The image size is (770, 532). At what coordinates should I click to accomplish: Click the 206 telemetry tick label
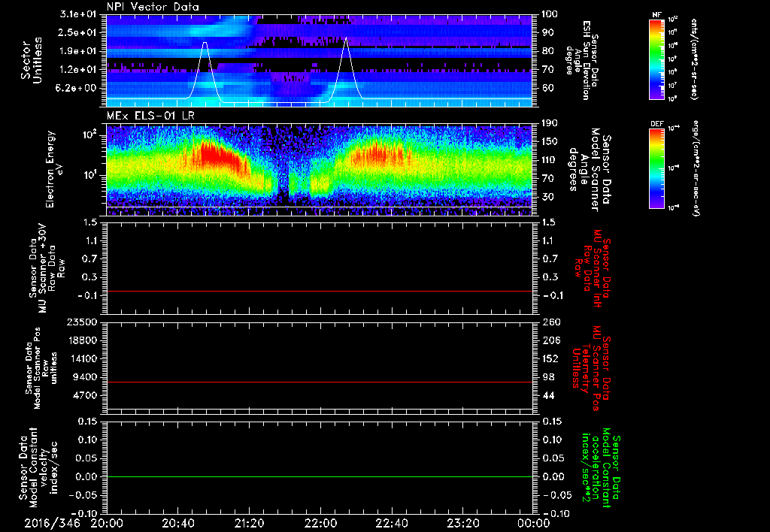pyautogui.click(x=550, y=340)
